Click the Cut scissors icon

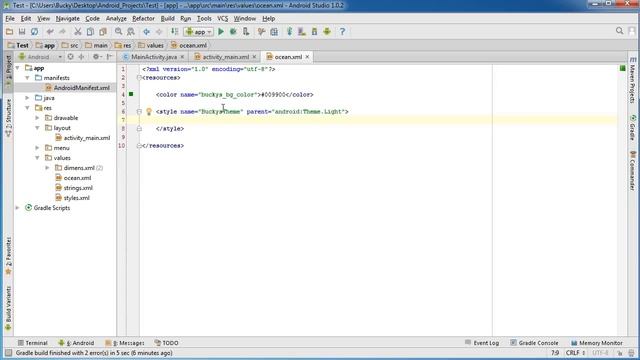click(x=78, y=31)
